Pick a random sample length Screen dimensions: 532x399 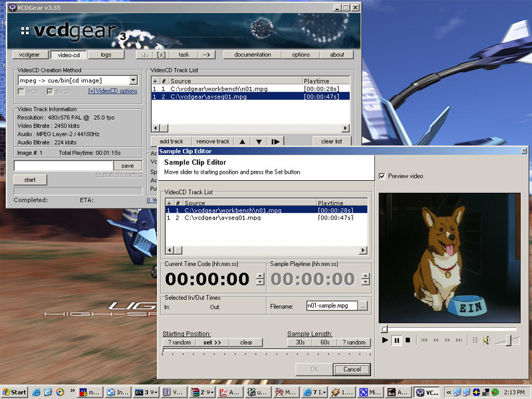tap(354, 342)
